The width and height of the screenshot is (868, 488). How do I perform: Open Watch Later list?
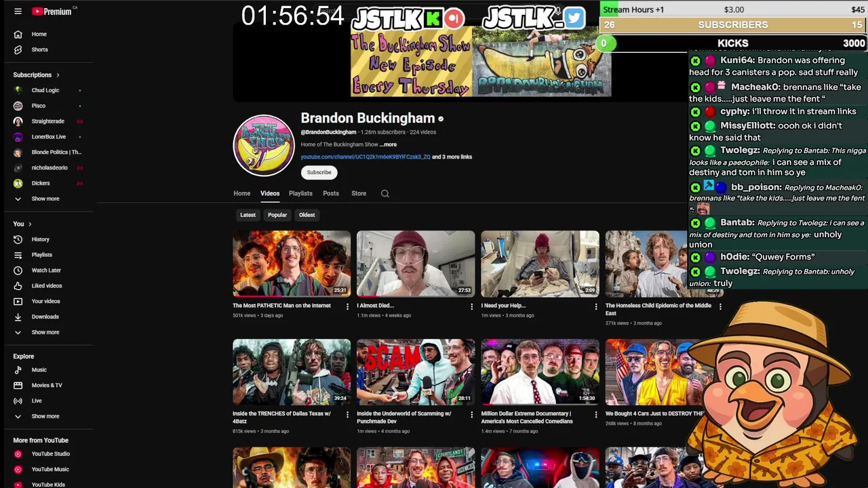pyautogui.click(x=46, y=270)
